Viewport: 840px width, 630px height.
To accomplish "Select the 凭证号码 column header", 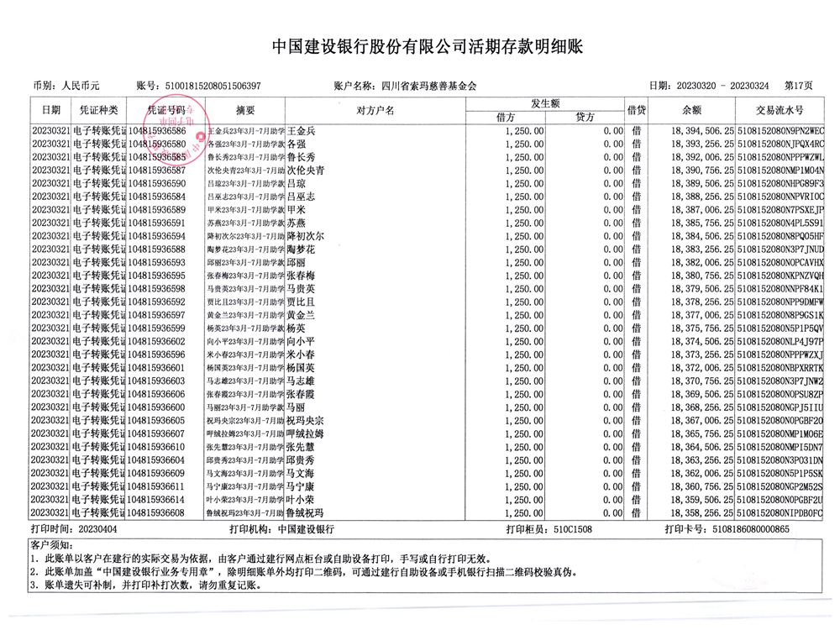I will pyautogui.click(x=166, y=110).
